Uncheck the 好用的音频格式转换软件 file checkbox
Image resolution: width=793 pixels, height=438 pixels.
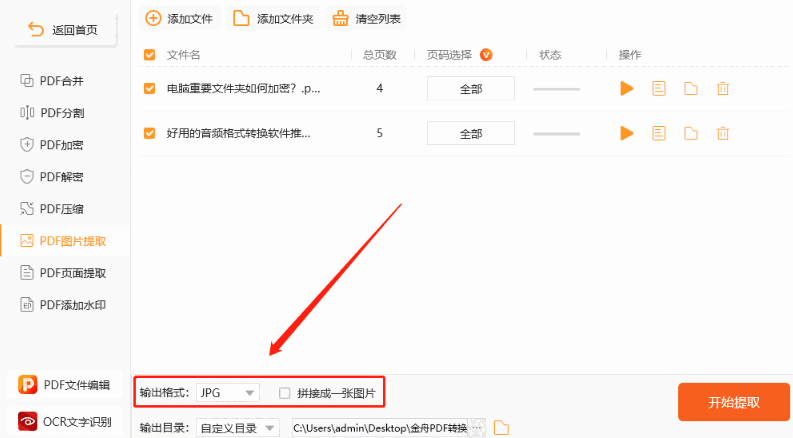(x=150, y=133)
